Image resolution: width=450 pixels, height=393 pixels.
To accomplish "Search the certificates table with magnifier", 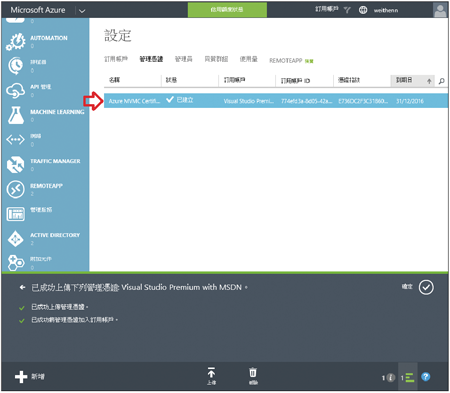I will (442, 81).
